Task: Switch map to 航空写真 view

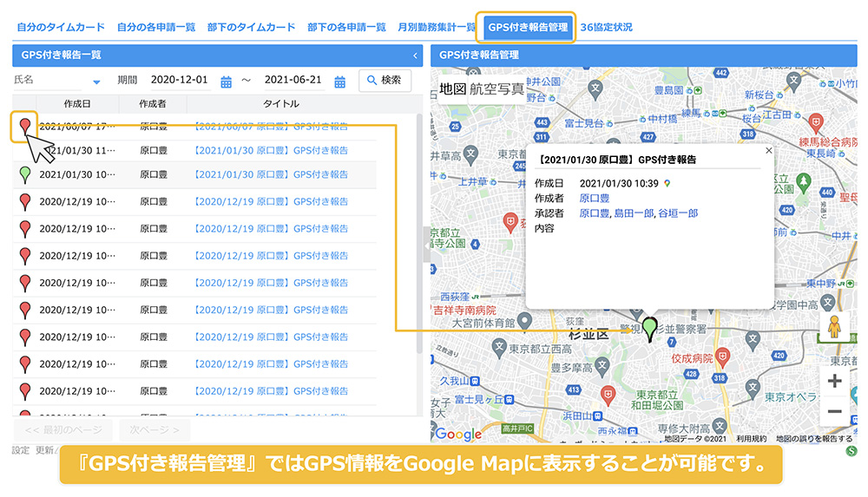Action: 496,88
